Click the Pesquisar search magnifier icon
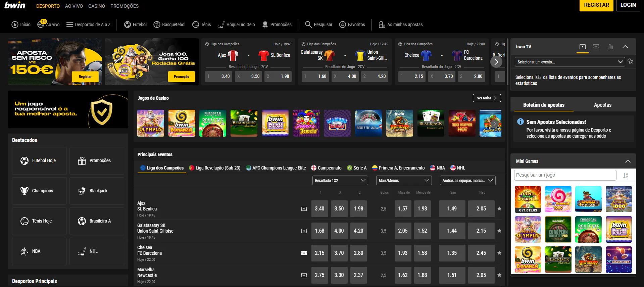 point(308,25)
